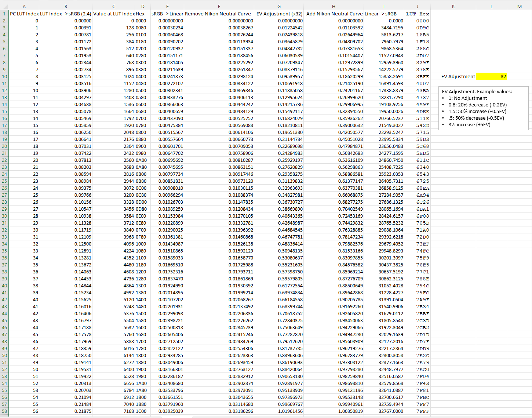Click cell with value 0.00030234
This screenshot has height=418, width=532.
167,28
